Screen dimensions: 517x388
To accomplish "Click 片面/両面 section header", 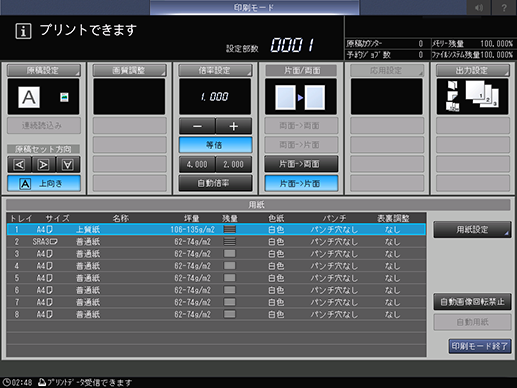I will 302,70.
